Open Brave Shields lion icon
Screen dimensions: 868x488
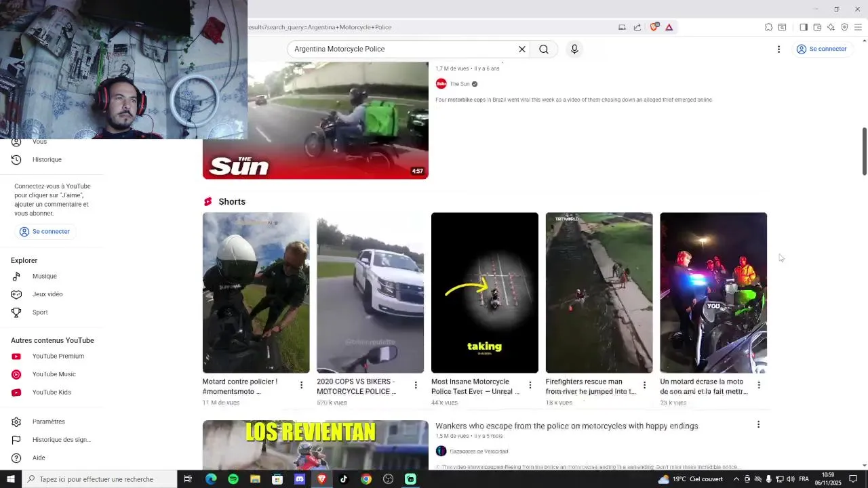pos(654,27)
